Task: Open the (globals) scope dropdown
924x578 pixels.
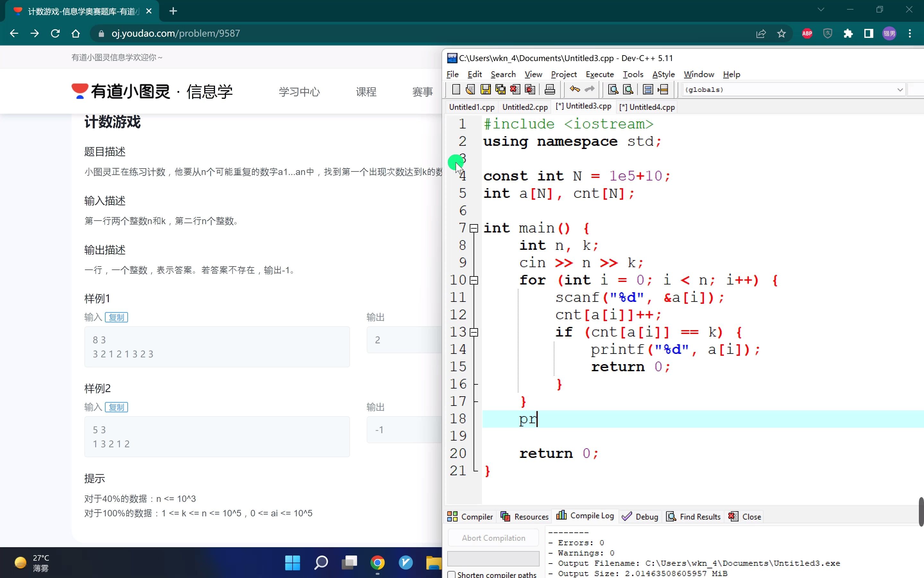Action: [900, 90]
